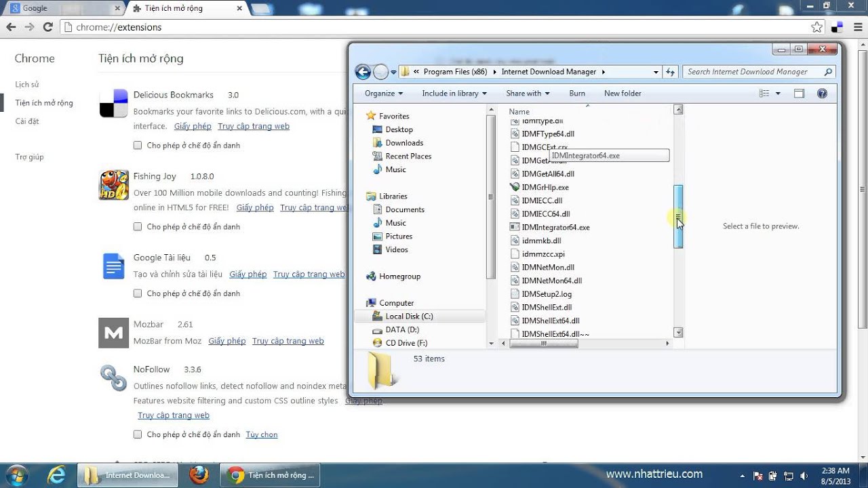This screenshot has height=488, width=868.
Task: Open Giấy phép link for Mozbar
Action: tap(227, 341)
